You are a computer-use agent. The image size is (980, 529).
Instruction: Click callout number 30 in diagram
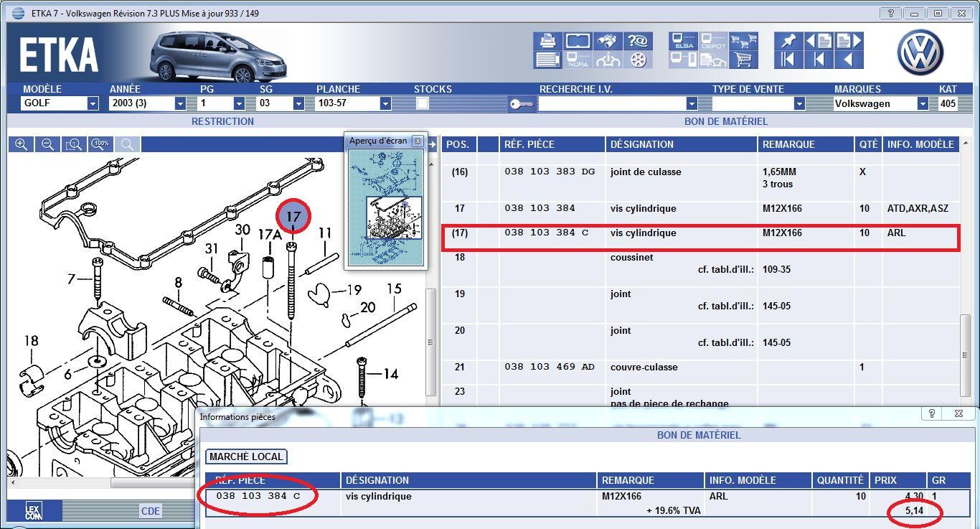click(x=242, y=230)
